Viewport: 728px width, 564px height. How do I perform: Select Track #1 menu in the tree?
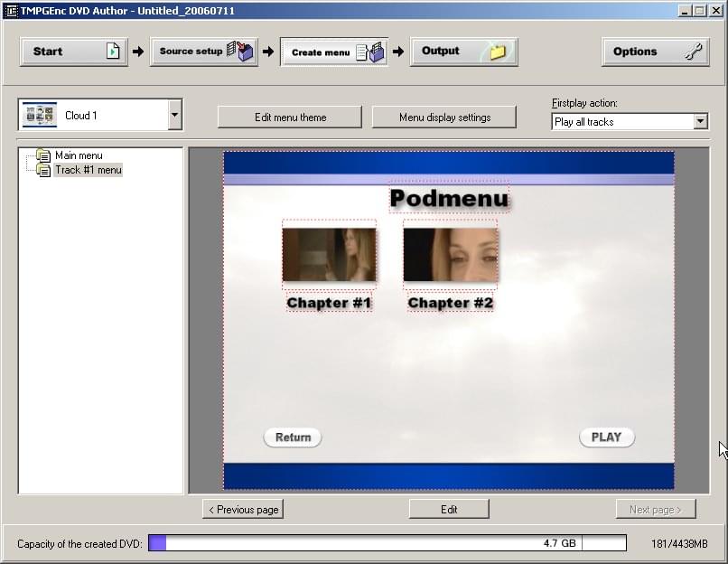[x=89, y=170]
